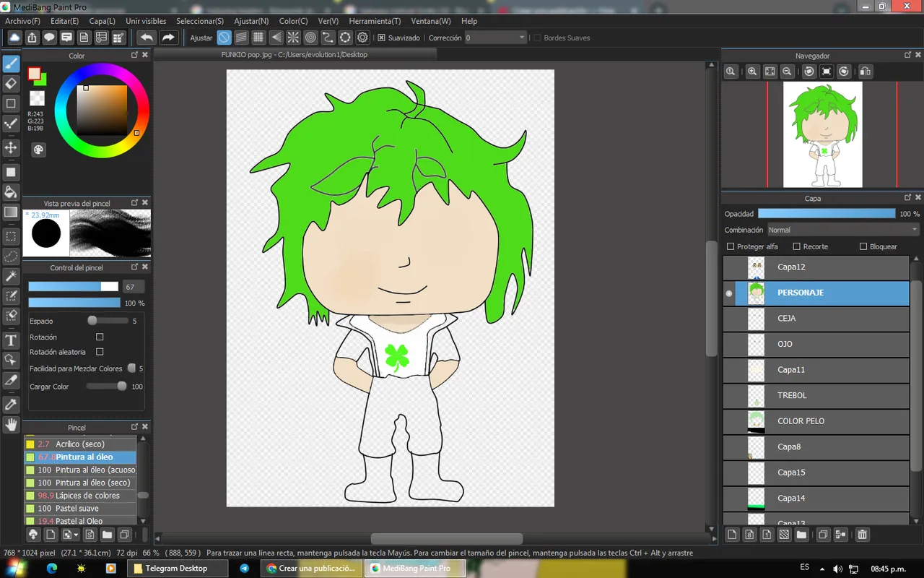924x578 pixels.
Task: Delete layer using trash icon
Action: (x=862, y=535)
